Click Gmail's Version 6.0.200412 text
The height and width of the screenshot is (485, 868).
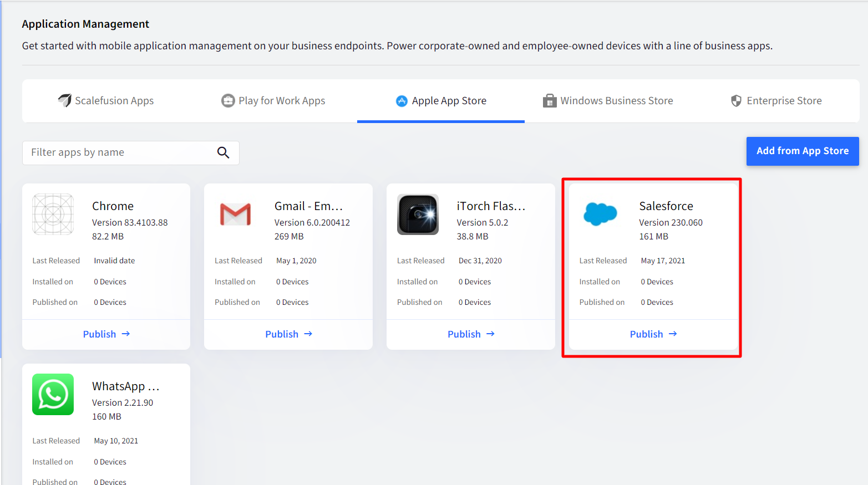coord(312,222)
